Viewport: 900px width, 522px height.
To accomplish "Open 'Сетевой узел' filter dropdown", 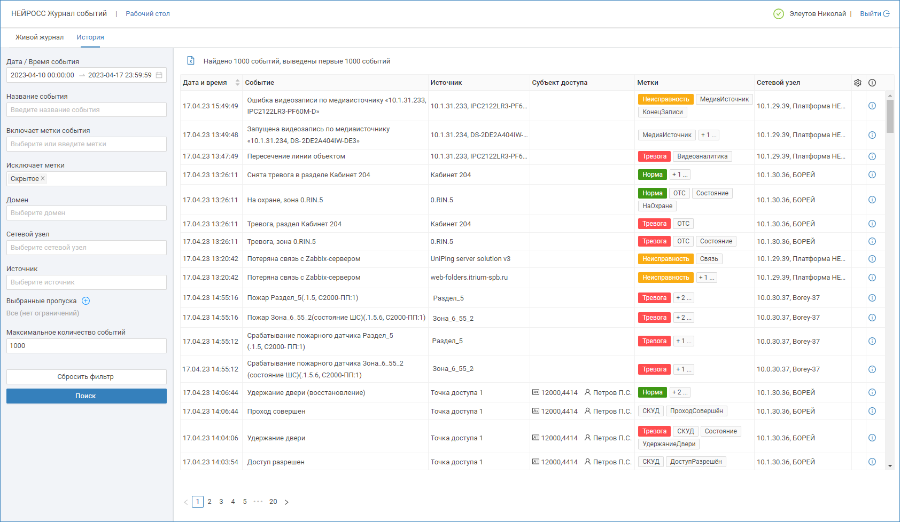I will tap(87, 248).
